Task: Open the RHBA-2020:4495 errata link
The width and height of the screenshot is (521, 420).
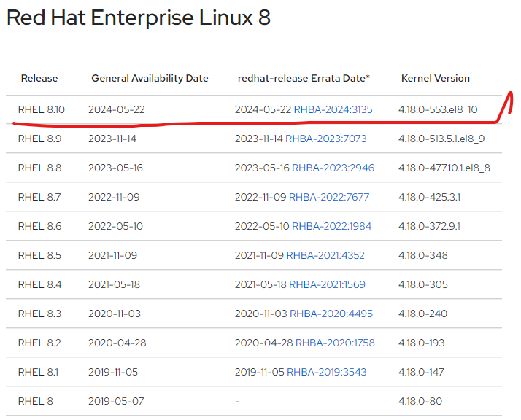Action: click(331, 314)
